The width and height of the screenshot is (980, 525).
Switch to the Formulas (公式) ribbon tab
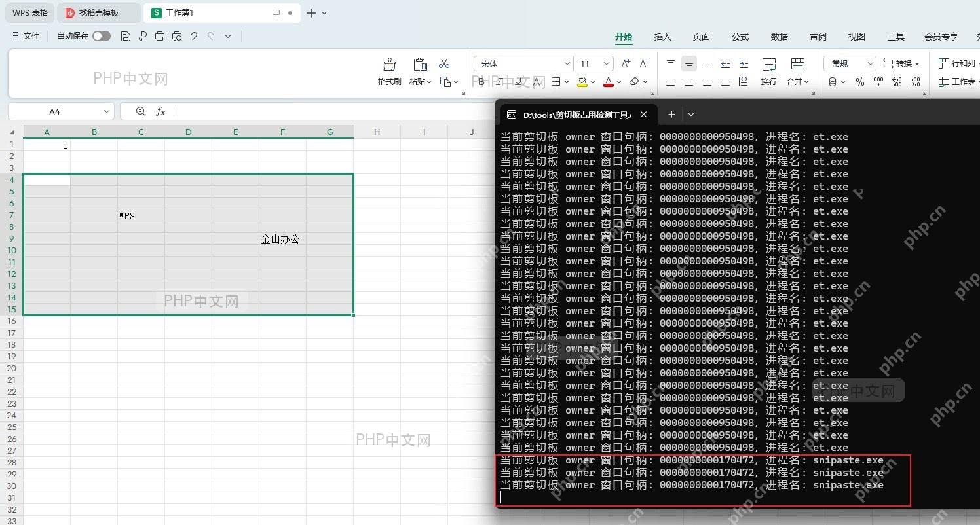(740, 37)
